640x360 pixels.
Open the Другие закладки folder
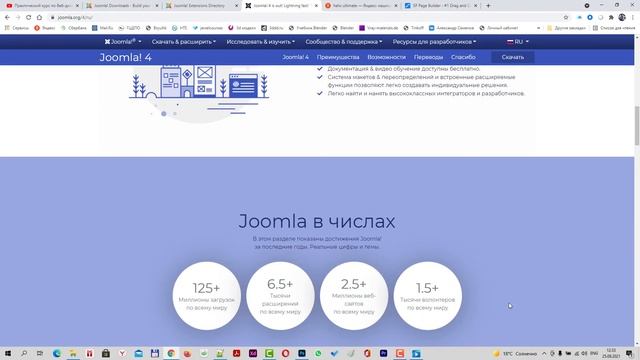(566, 28)
